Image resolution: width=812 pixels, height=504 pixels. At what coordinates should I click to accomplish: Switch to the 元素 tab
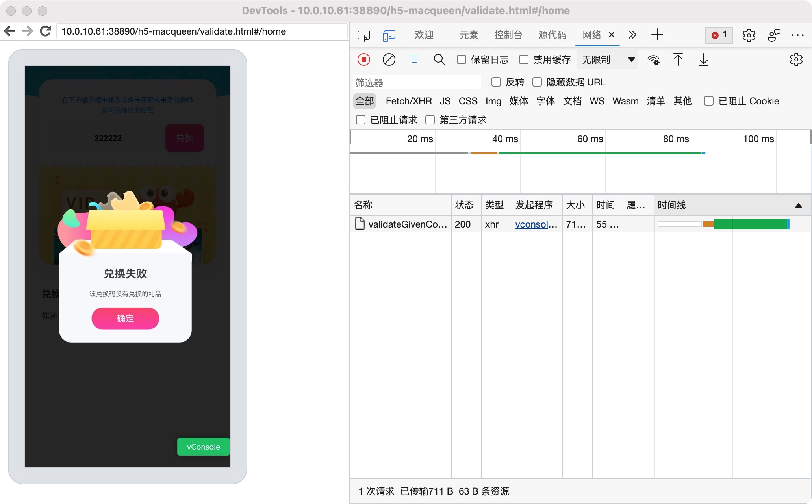tap(469, 35)
